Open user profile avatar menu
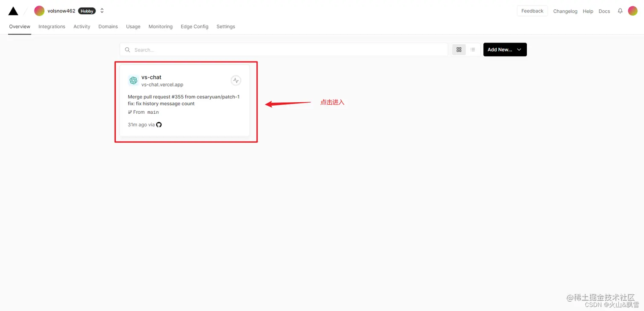The width and height of the screenshot is (644, 311). [633, 11]
